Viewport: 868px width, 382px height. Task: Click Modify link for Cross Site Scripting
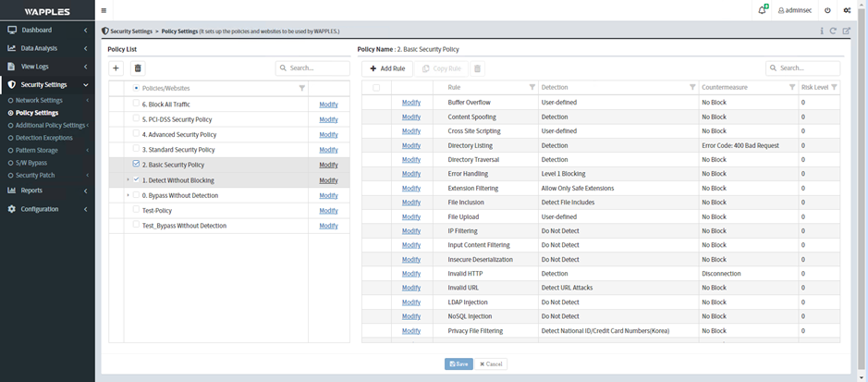(x=411, y=131)
